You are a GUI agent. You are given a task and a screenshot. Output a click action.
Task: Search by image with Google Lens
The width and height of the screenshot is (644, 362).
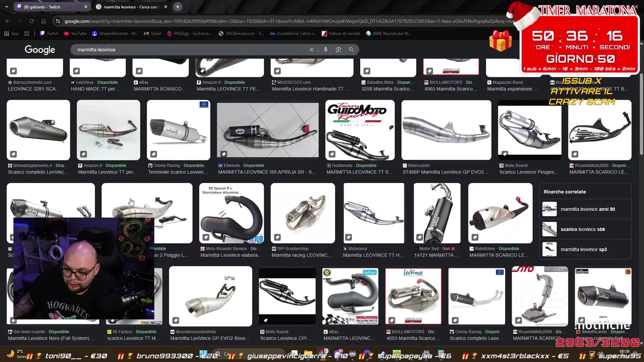coord(338,50)
